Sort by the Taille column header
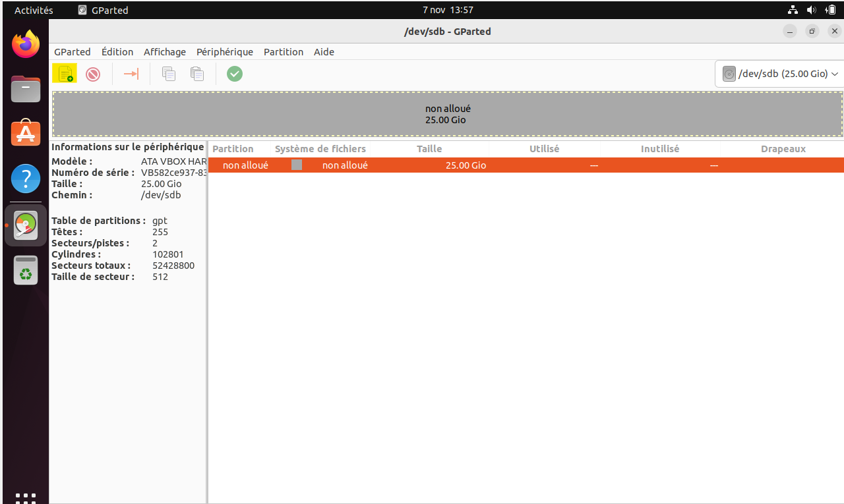Image resolution: width=844 pixels, height=504 pixels. [x=429, y=149]
